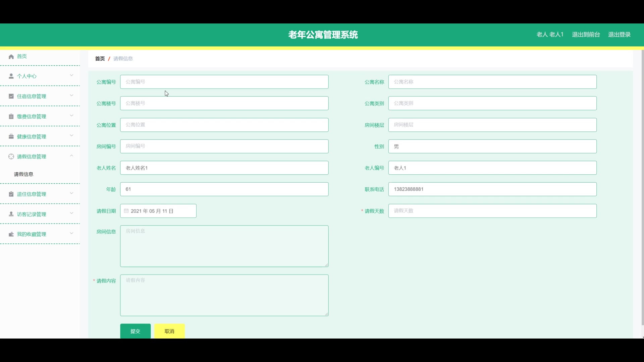Click the briefcase icon beside 健康信息管理
This screenshot has height=362, width=644.
11,136
